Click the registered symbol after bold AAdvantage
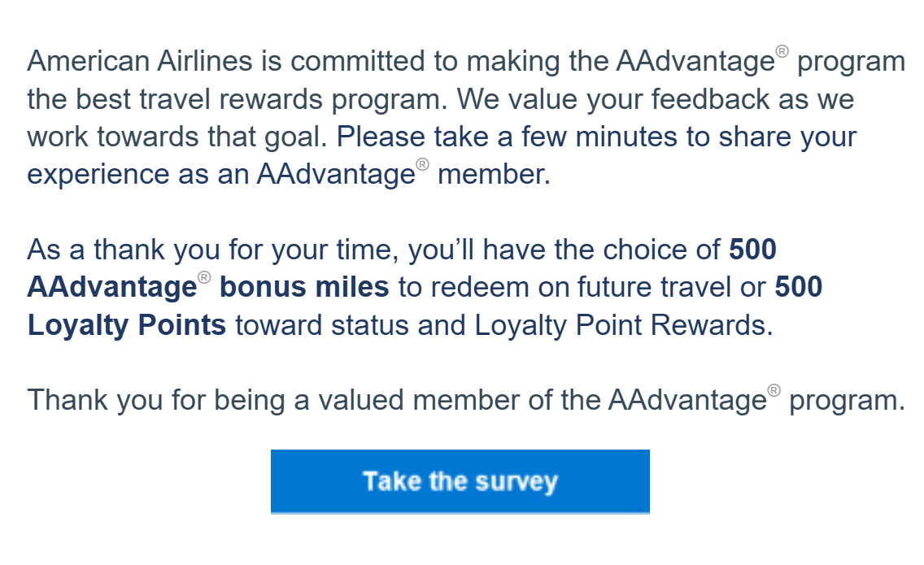 pos(204,279)
